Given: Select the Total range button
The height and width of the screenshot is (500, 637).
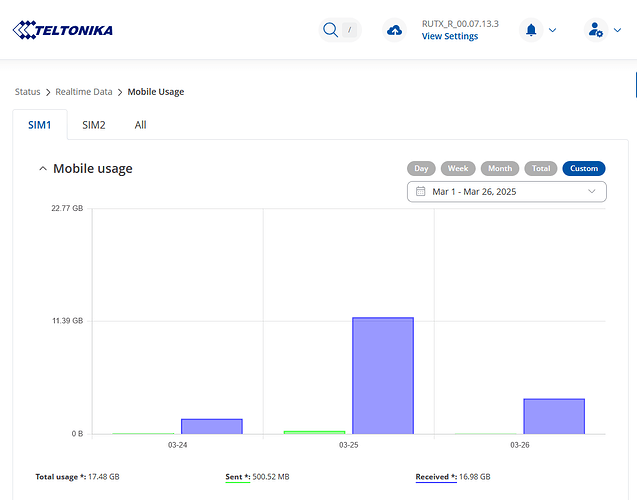Looking at the screenshot, I should [541, 168].
